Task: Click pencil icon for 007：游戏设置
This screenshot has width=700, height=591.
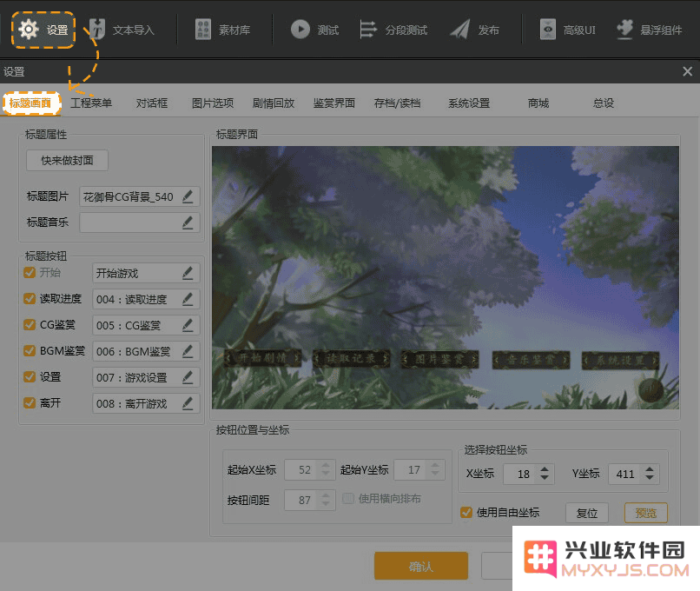Action: coord(188,377)
